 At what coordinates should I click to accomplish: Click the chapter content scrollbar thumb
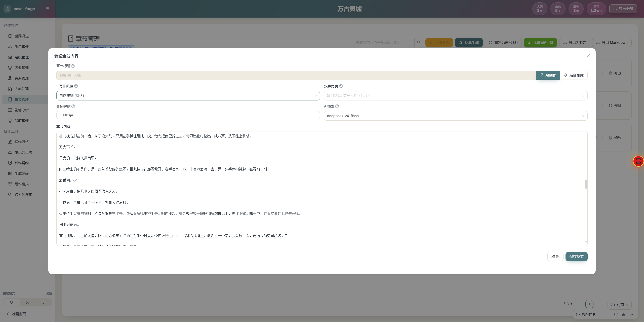click(x=586, y=184)
